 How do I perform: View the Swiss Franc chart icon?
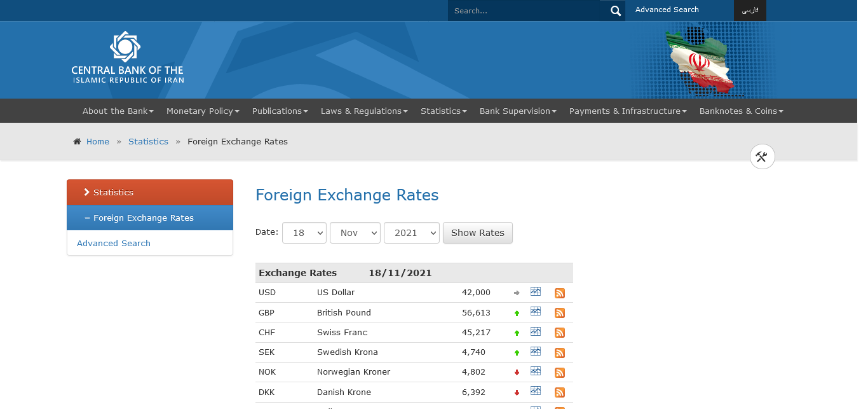(x=536, y=331)
